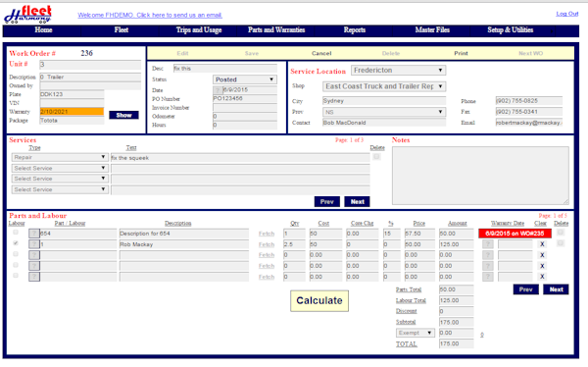Click the Delete toolbar button
This screenshot has height=367, width=588.
(x=391, y=53)
